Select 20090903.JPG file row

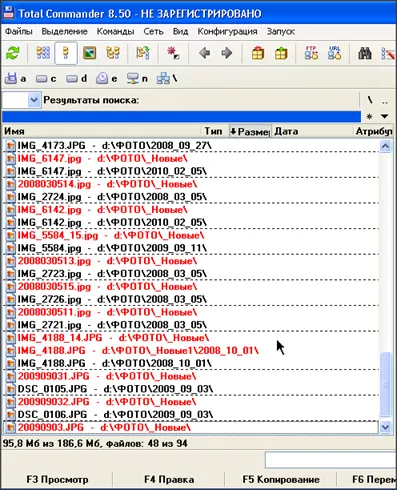[x=192, y=427]
